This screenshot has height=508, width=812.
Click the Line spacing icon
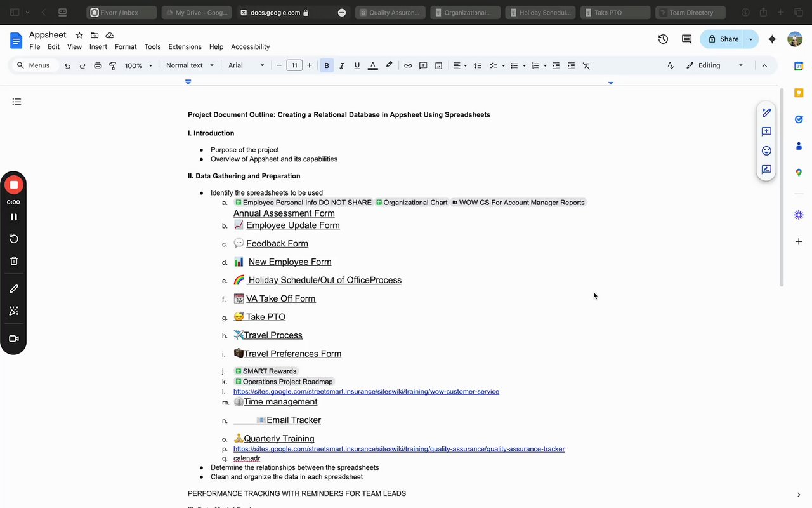pyautogui.click(x=478, y=65)
